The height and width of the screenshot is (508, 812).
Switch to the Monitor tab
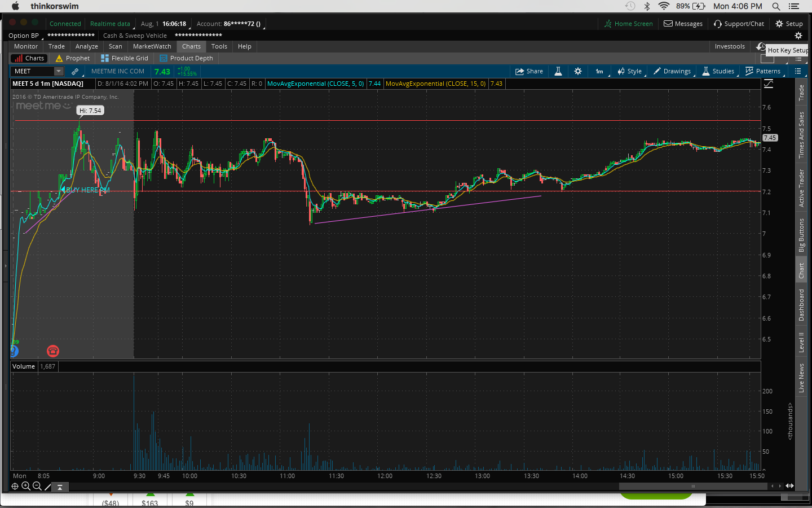pos(26,46)
